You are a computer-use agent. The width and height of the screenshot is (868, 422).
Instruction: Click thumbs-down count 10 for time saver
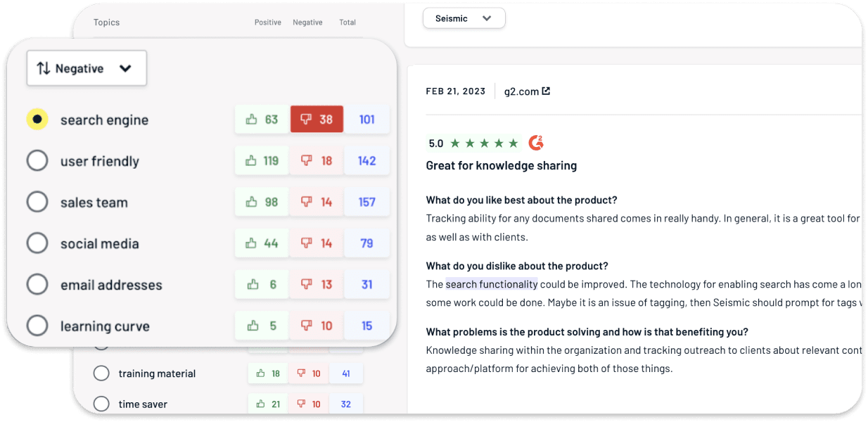pyautogui.click(x=308, y=404)
